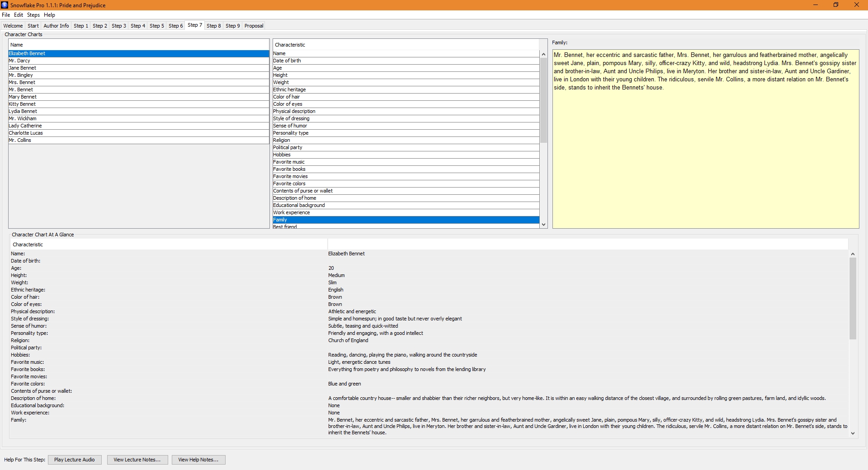The height and width of the screenshot is (470, 868).
Task: Select the Sense of humor characteristic
Action: click(x=406, y=126)
